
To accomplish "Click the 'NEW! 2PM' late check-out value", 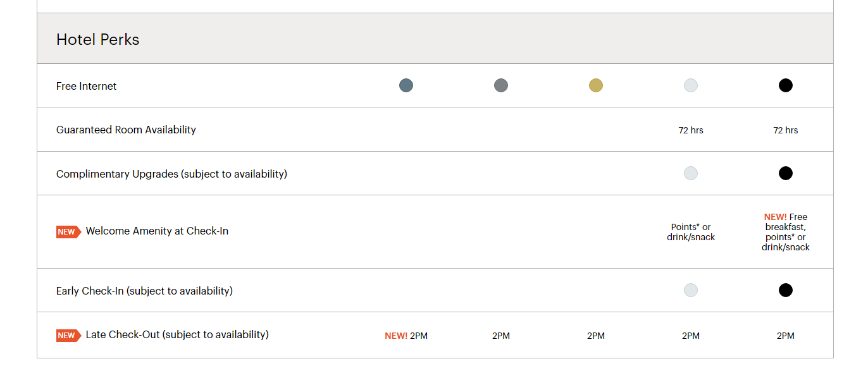I will pos(406,336).
